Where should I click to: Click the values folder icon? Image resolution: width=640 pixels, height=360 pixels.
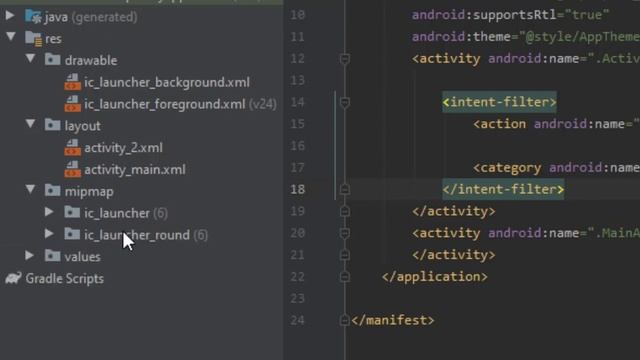[53, 256]
